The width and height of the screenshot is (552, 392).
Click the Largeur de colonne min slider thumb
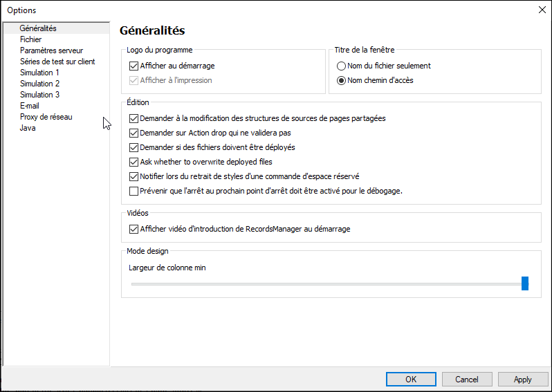point(525,283)
